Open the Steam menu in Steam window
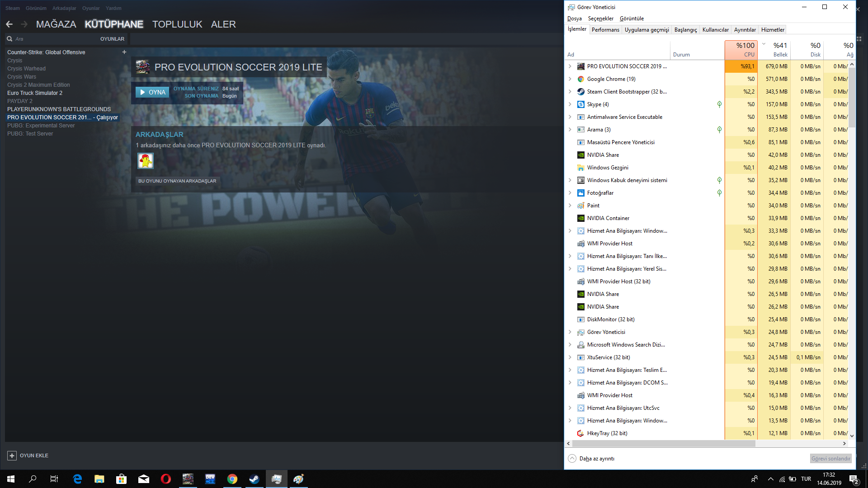Image resolution: width=868 pixels, height=488 pixels. (x=13, y=8)
